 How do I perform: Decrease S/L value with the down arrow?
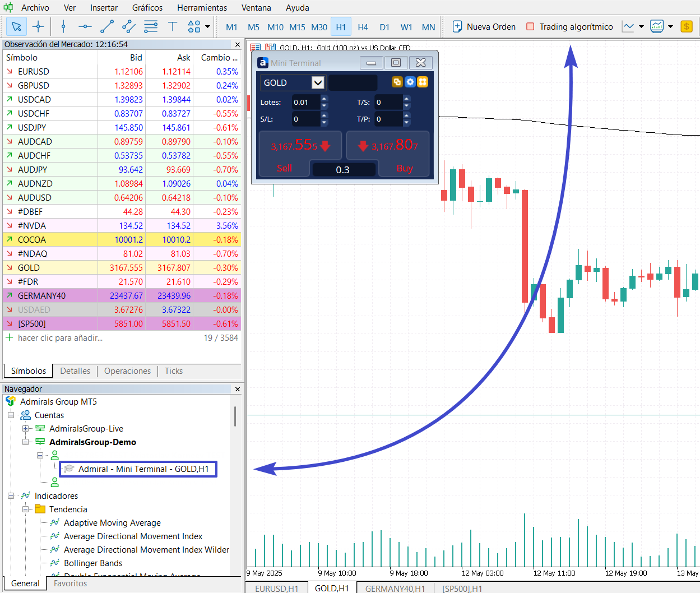324,122
